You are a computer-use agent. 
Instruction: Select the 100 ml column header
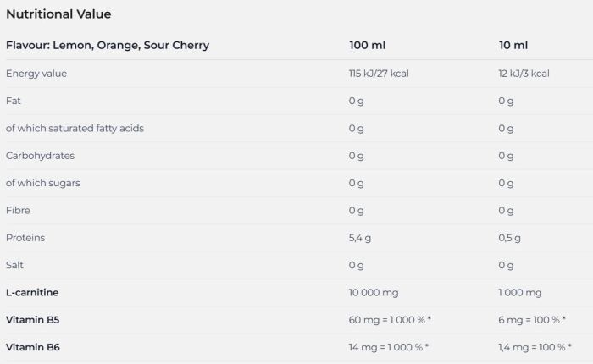367,45
